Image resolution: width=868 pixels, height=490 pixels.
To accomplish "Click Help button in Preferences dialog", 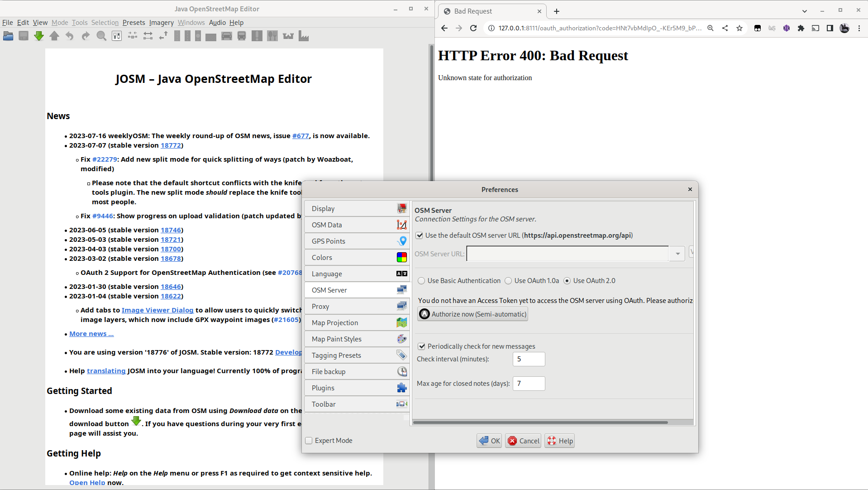I will 560,441.
